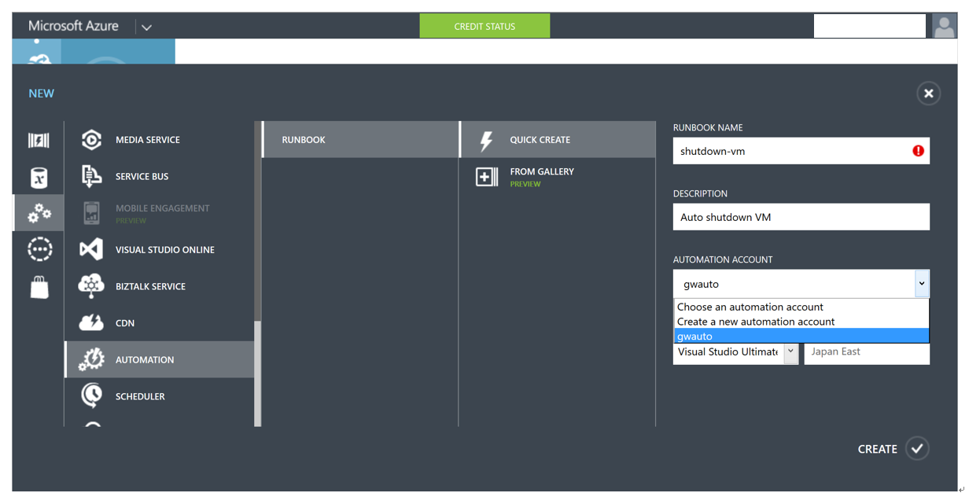Image resolution: width=980 pixels, height=504 pixels.
Task: Select the Network Services category icon
Action: [39, 249]
